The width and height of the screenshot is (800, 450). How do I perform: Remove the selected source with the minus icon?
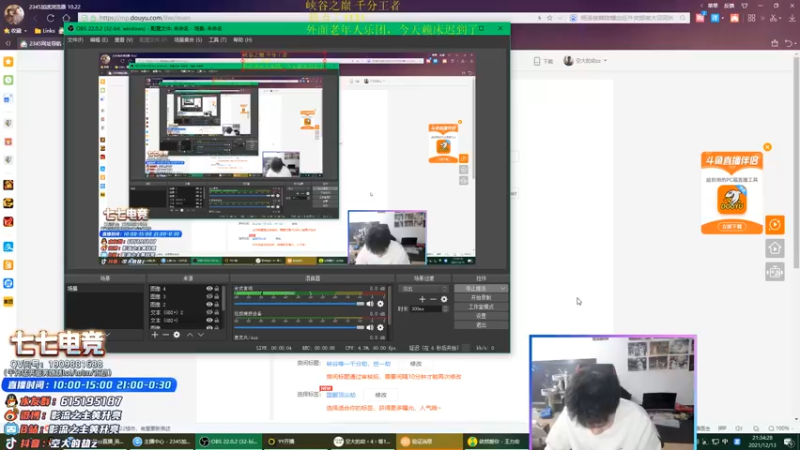point(165,335)
